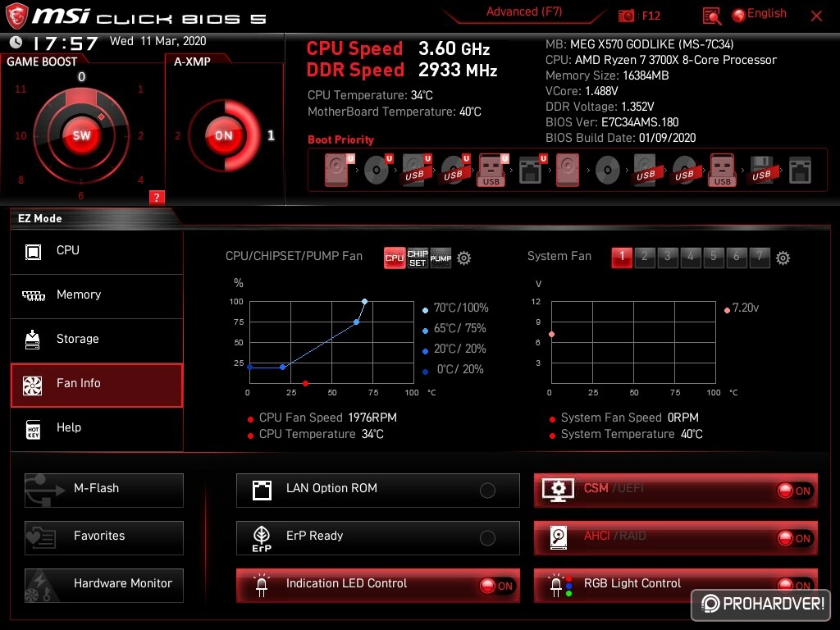
Task: Select System Fan 2
Action: click(645, 257)
